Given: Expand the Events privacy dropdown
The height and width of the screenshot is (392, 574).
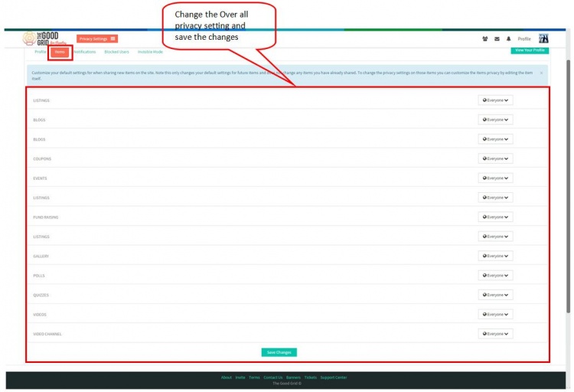Looking at the screenshot, I should tap(495, 178).
